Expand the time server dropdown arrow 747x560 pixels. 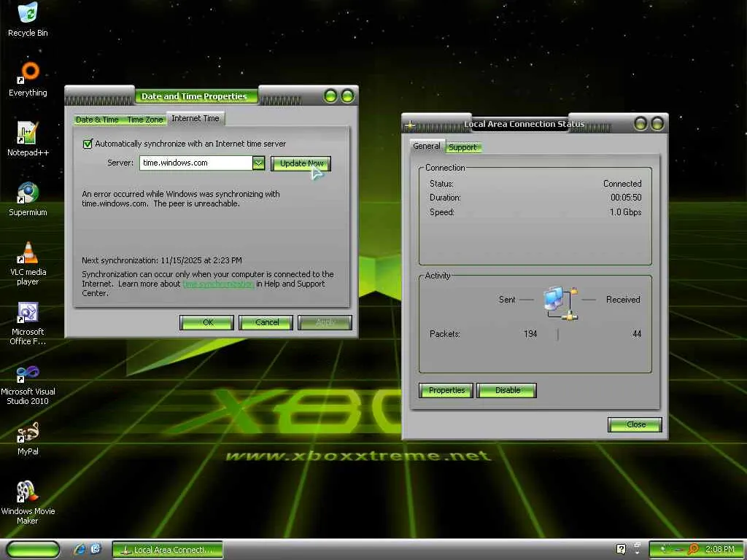point(258,163)
